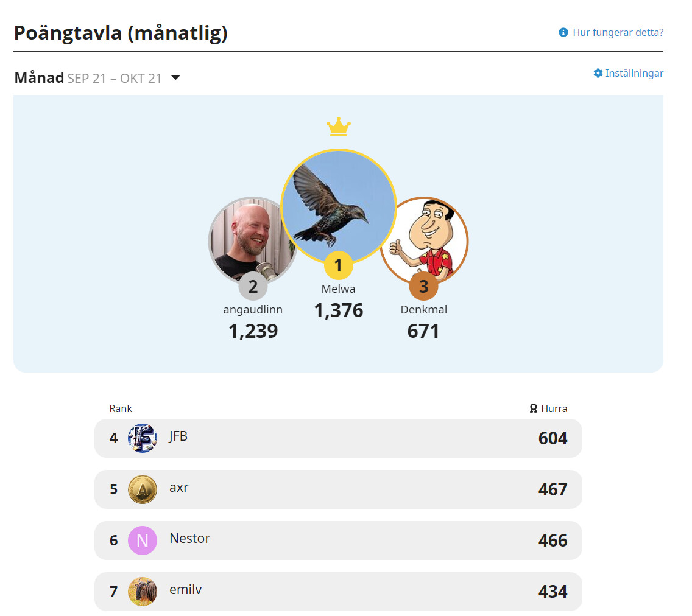This screenshot has width=692, height=616.
Task: Click the Rank column header
Action: point(121,408)
